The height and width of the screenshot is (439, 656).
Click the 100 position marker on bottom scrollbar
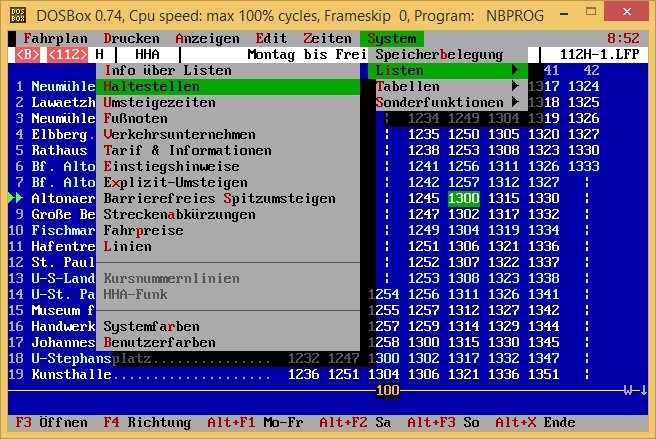tap(387, 390)
